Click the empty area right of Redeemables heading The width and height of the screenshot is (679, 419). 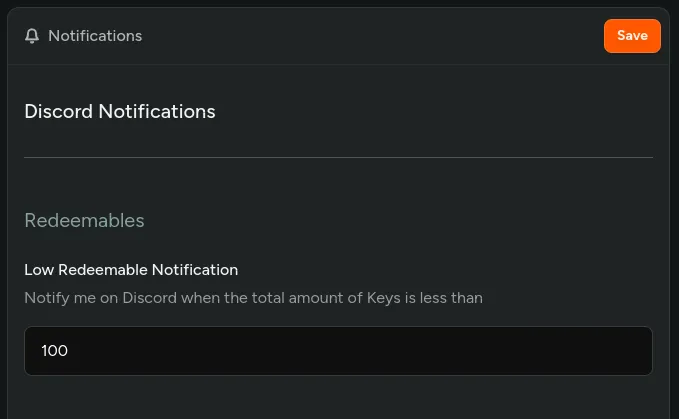point(400,220)
